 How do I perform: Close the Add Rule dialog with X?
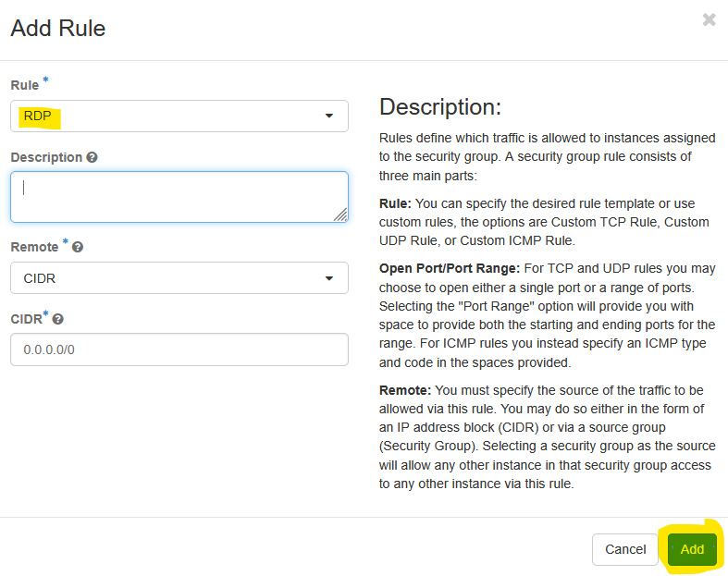pyautogui.click(x=709, y=19)
